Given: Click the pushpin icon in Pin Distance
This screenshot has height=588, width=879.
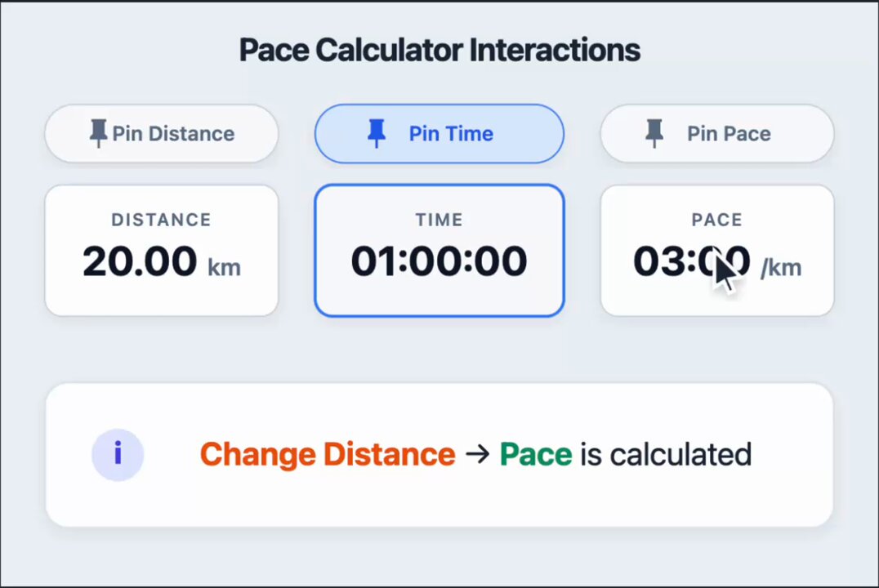Looking at the screenshot, I should tap(98, 133).
